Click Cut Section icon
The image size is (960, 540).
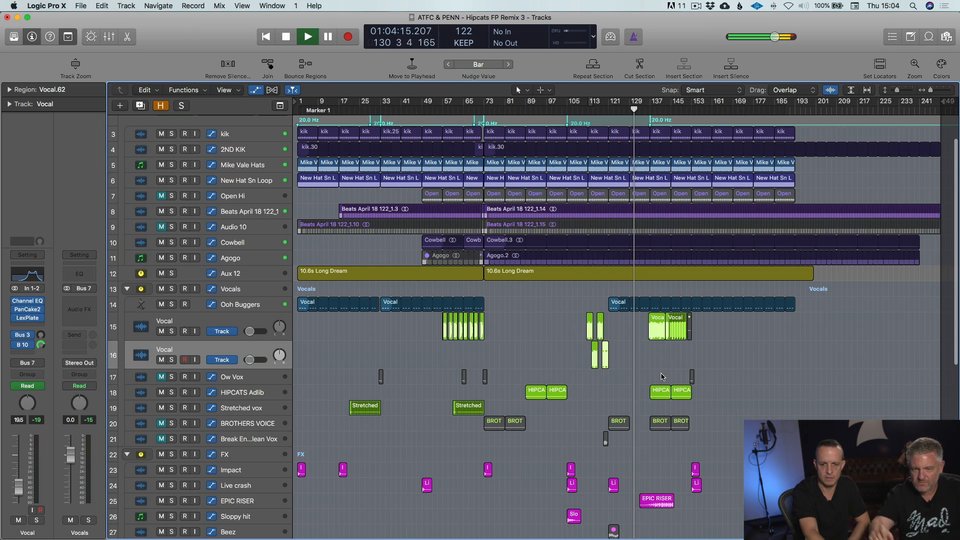(639, 64)
